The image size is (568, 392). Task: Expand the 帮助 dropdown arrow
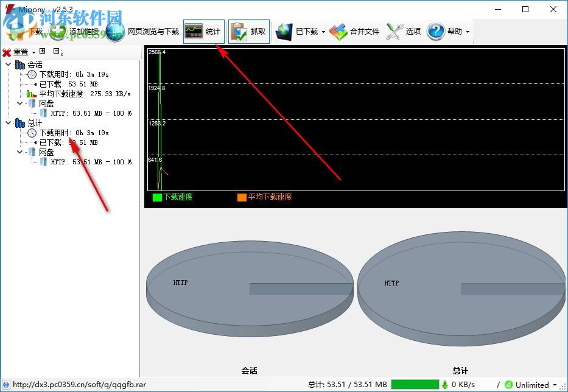tap(468, 32)
